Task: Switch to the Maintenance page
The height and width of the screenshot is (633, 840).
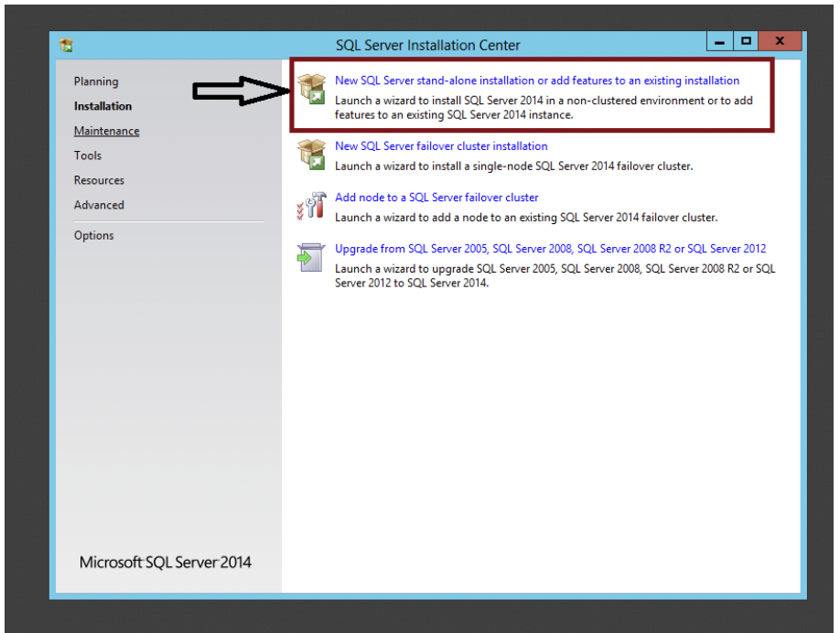Action: tap(107, 131)
